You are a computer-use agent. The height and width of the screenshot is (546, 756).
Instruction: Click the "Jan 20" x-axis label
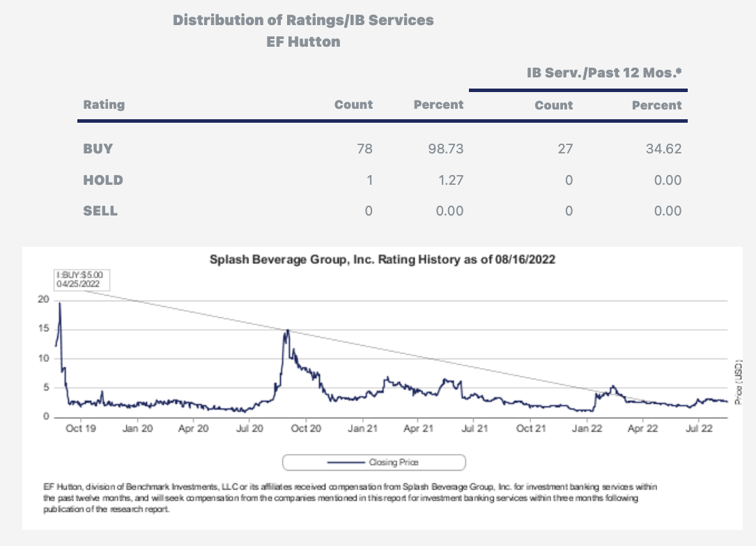point(137,428)
